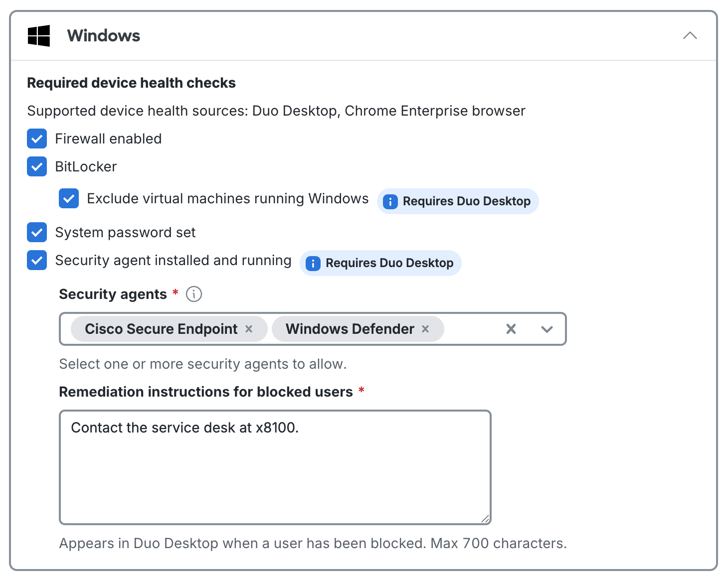Click the info icon on the Requires Duo Desktop badge beside Security agent checkbox
The width and height of the screenshot is (728, 578).
click(x=313, y=263)
